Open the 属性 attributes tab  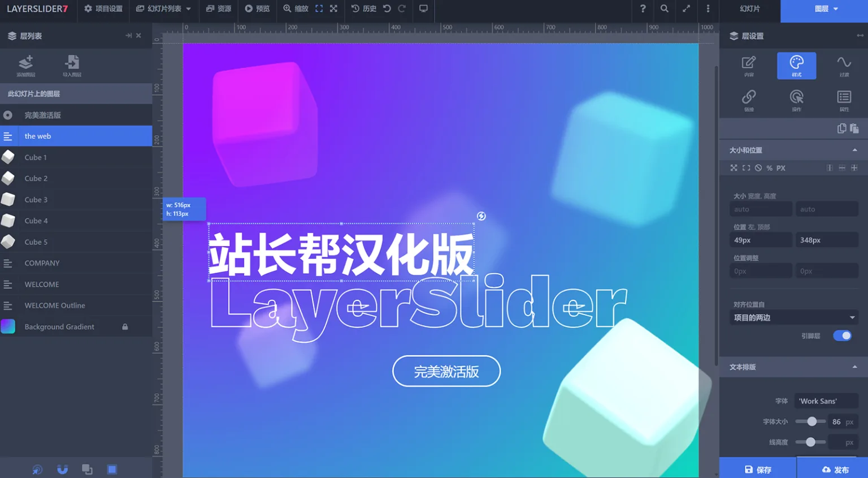click(844, 100)
